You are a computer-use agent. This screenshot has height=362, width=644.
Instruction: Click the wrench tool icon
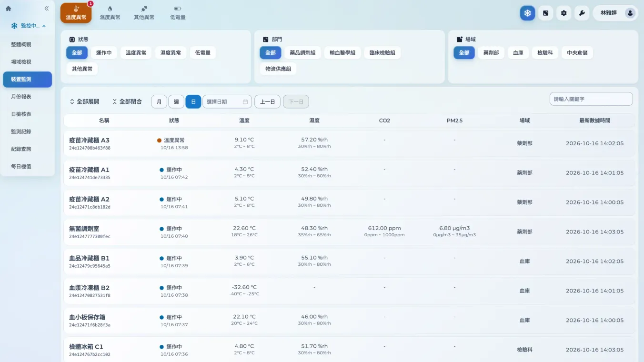(582, 13)
